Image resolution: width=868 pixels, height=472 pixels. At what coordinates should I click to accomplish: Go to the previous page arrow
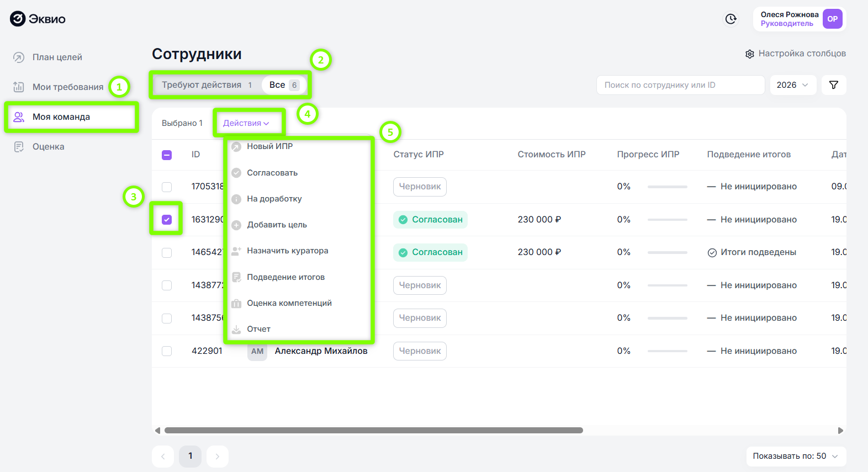point(163,457)
